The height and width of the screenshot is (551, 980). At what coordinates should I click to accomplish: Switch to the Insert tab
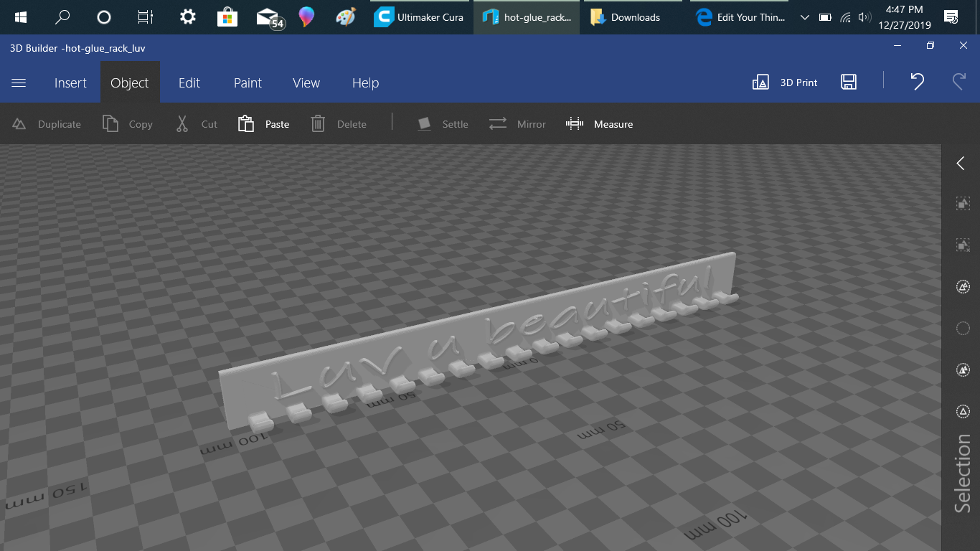pos(70,83)
